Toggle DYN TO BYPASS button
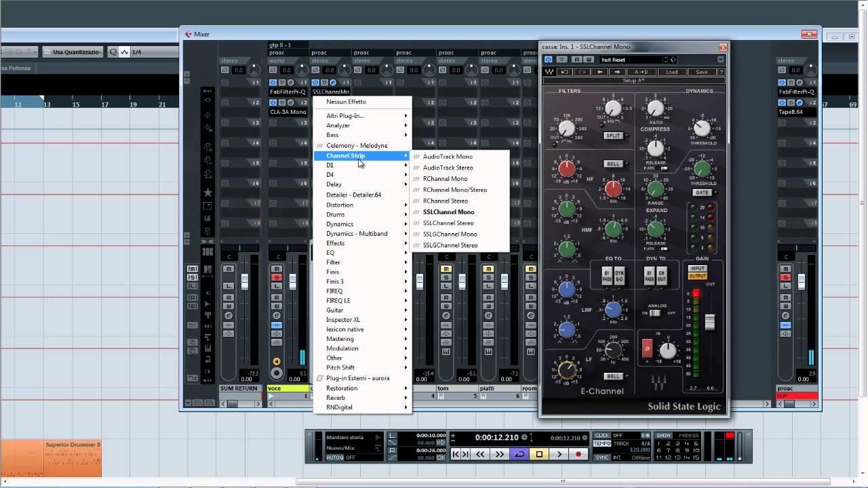Image resolution: width=868 pixels, height=488 pixels. [650, 276]
